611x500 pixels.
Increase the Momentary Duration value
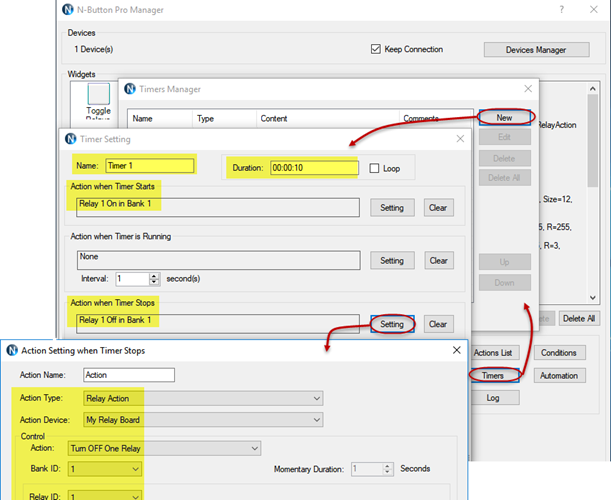pyautogui.click(x=387, y=465)
